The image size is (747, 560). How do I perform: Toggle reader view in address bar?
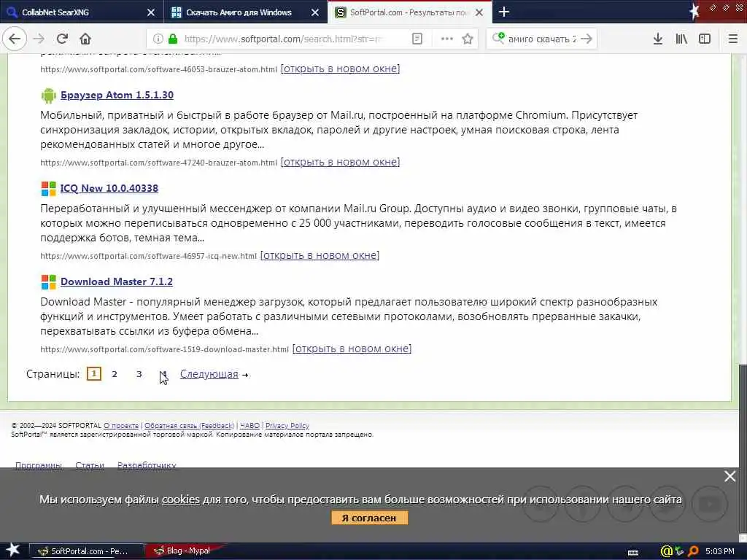[x=417, y=39]
